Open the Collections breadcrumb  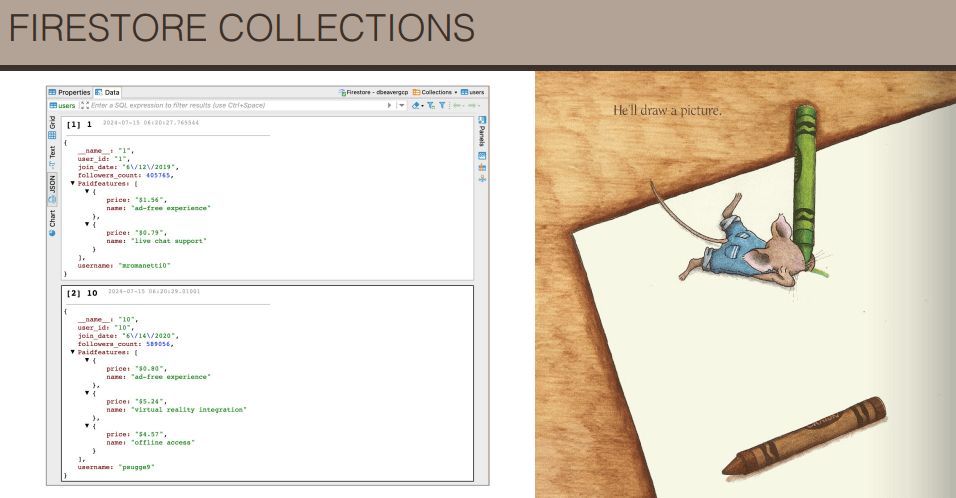pos(432,93)
